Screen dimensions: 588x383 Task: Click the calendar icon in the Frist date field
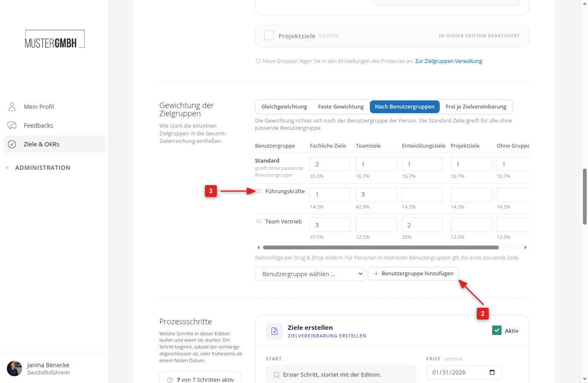(x=492, y=372)
